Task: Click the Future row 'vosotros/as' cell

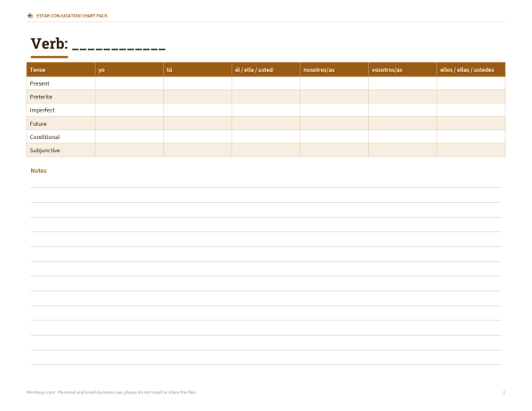Action: tap(403, 123)
